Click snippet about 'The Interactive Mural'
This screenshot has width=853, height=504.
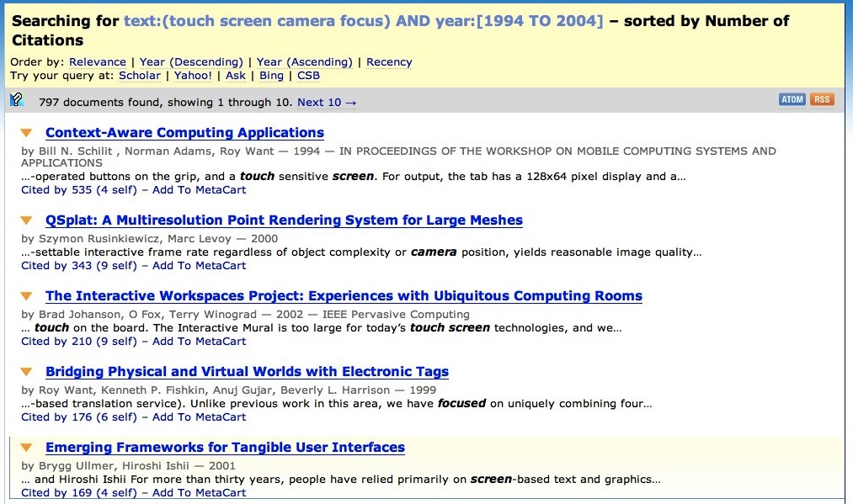pos(322,328)
